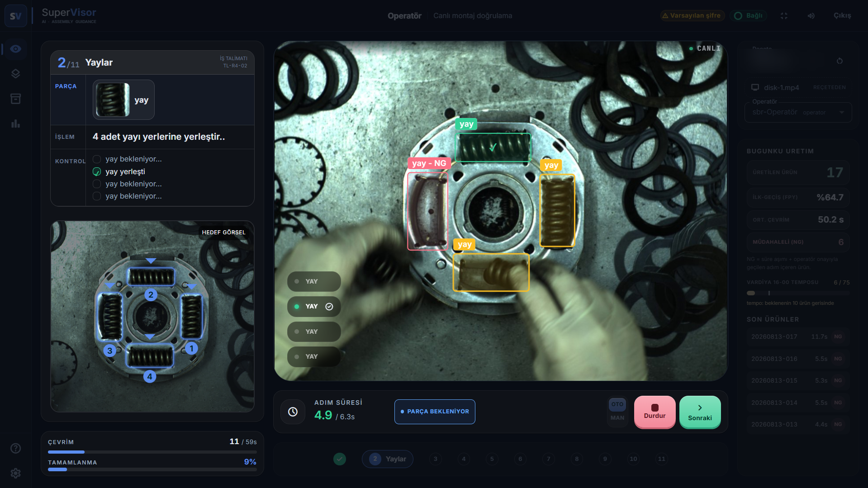Open the statistics bar chart icon
Viewport: 868px width, 488px height.
tap(15, 123)
